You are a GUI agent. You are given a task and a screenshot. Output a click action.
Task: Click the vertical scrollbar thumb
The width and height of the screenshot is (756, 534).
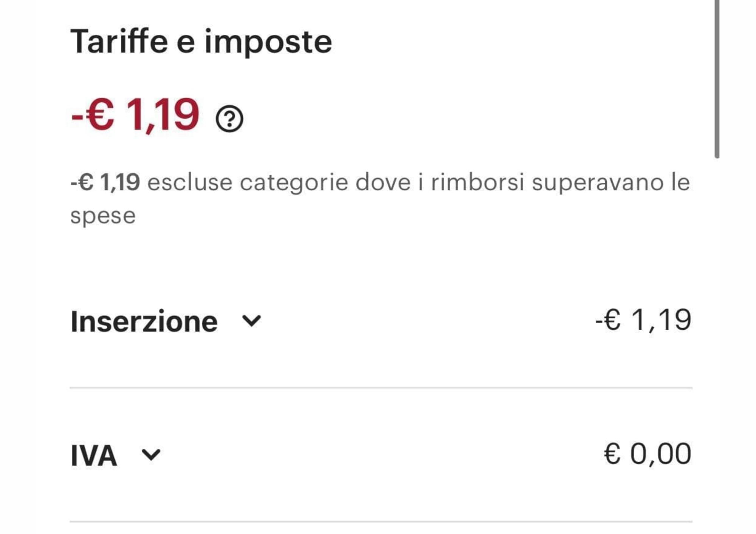click(717, 79)
